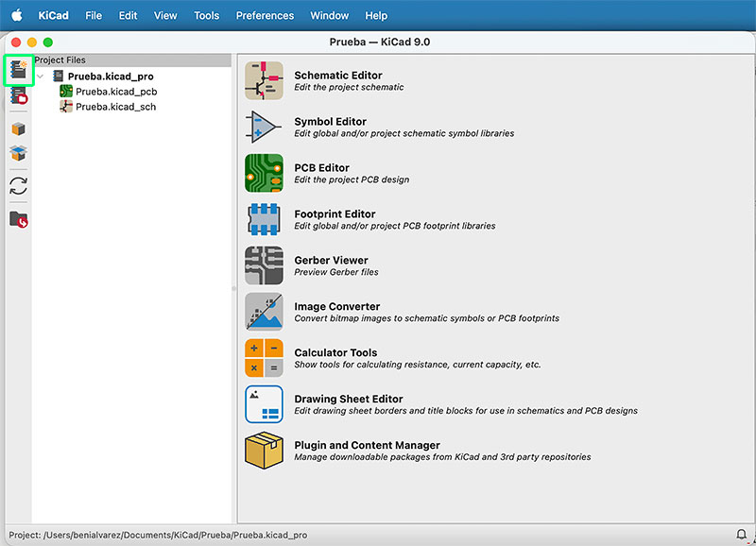Image resolution: width=756 pixels, height=546 pixels.
Task: Click the Image Converter title text
Action: tap(337, 306)
